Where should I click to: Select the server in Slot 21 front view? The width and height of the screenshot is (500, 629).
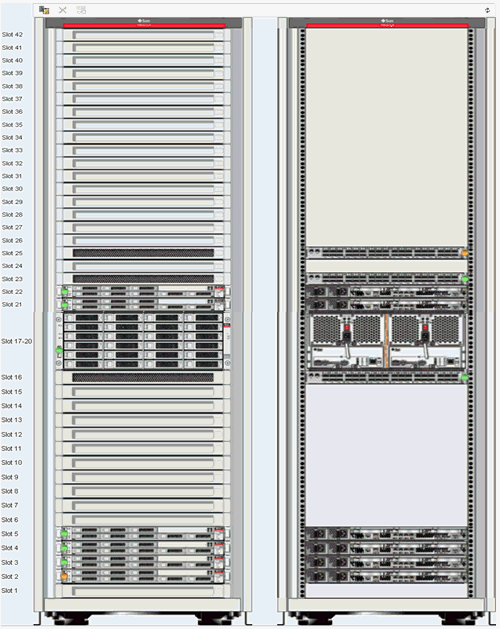[143, 305]
